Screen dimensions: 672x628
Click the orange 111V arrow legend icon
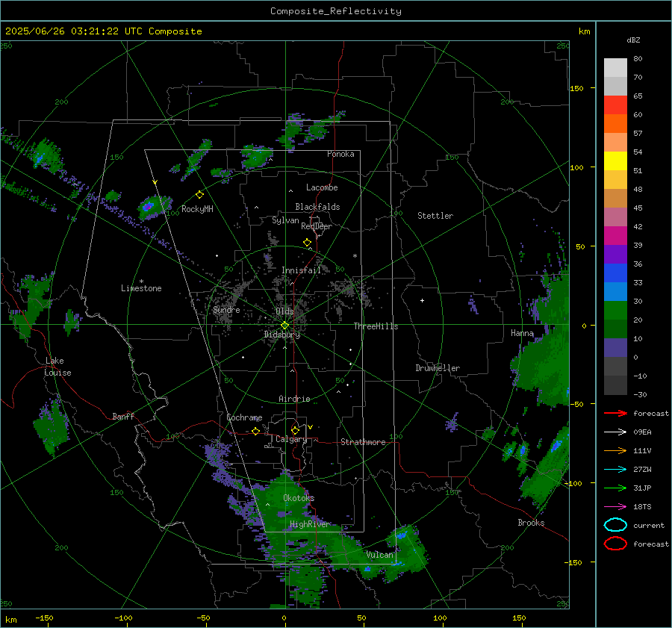(x=615, y=450)
